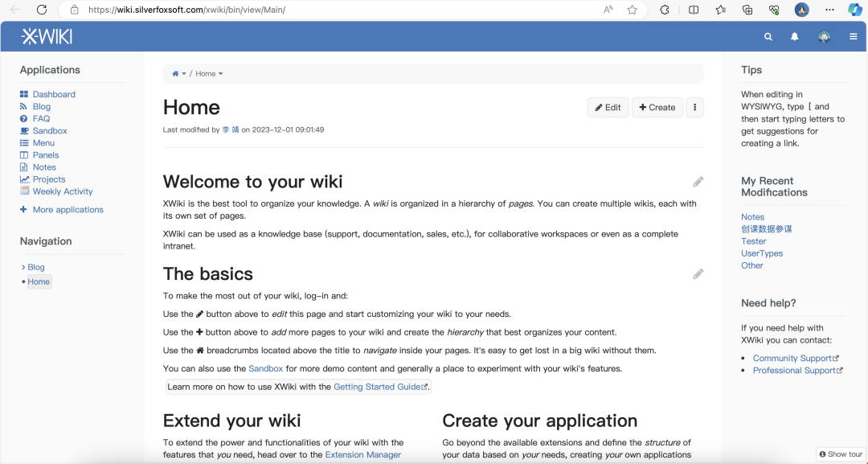Select Home in the Navigation tree
Viewport: 868px width, 464px height.
click(39, 281)
